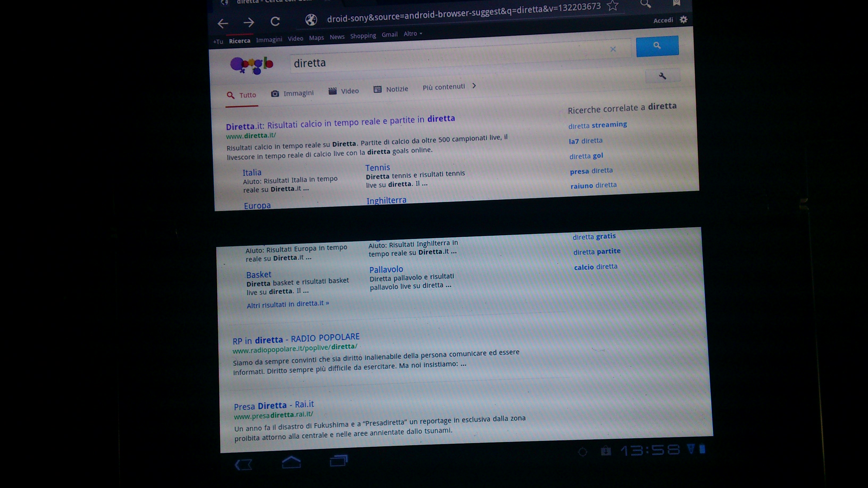Open the Europa sitelink
868x488 pixels.
(257, 206)
